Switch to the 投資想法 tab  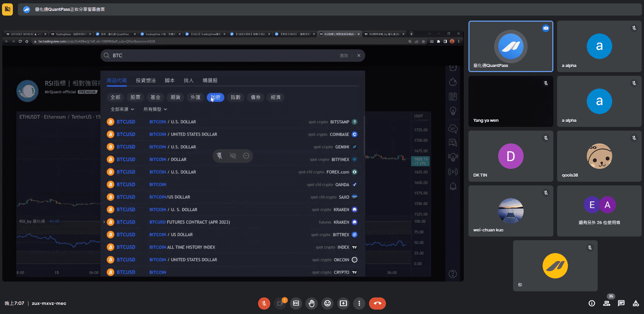146,80
